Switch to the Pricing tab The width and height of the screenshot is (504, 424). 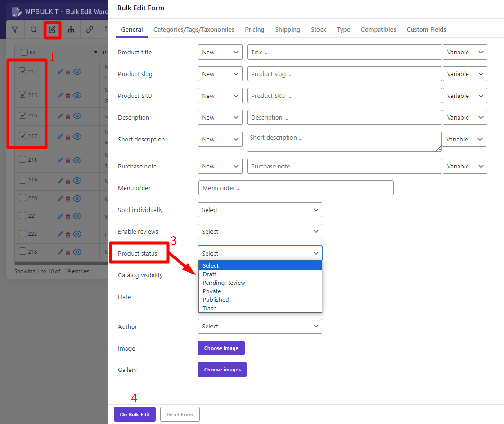(254, 29)
